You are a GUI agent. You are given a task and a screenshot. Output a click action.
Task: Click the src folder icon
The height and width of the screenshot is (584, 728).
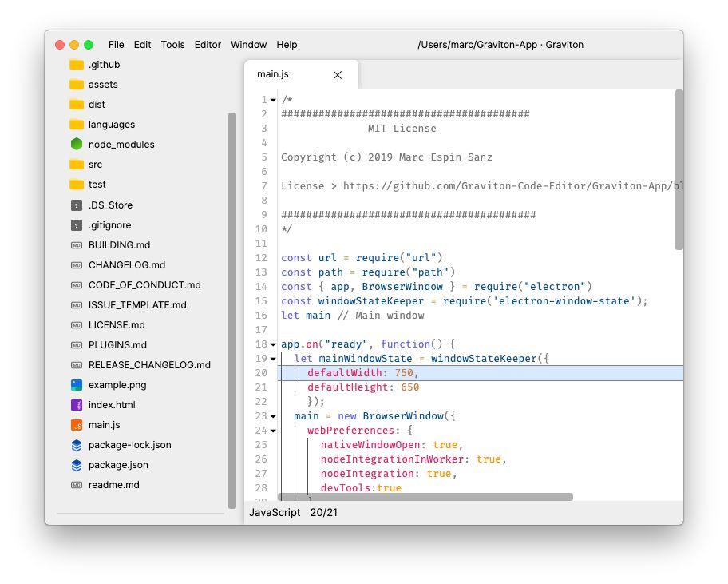point(77,165)
